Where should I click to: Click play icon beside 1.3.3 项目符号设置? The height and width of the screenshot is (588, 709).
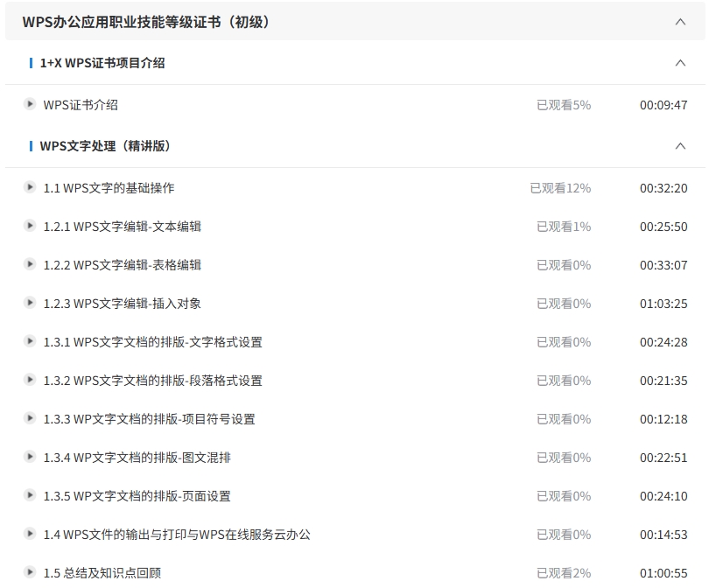pos(30,418)
